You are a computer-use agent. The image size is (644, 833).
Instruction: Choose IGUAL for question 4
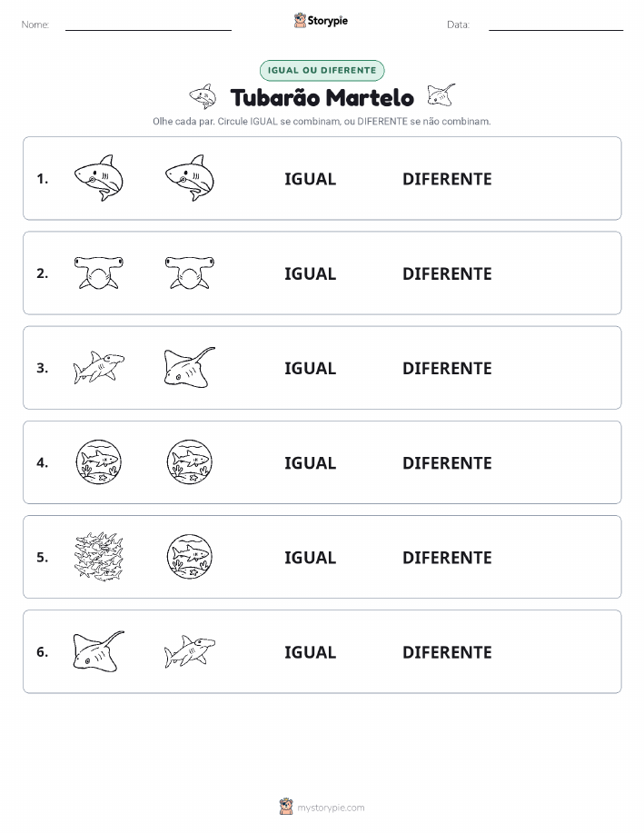click(x=311, y=462)
